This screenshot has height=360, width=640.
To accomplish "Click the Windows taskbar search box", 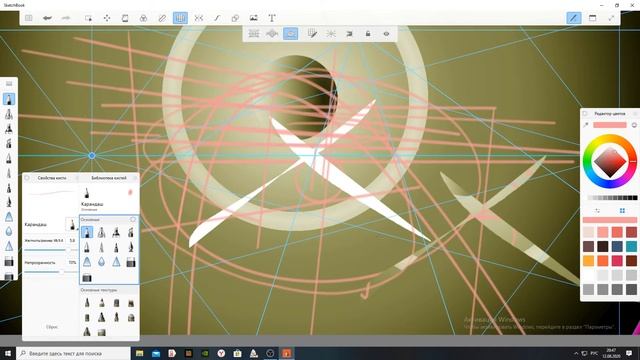I will 73,353.
